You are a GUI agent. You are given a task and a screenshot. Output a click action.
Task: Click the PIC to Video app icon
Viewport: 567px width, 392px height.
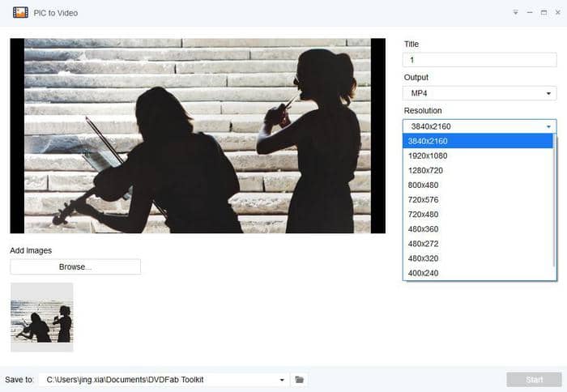click(x=20, y=13)
